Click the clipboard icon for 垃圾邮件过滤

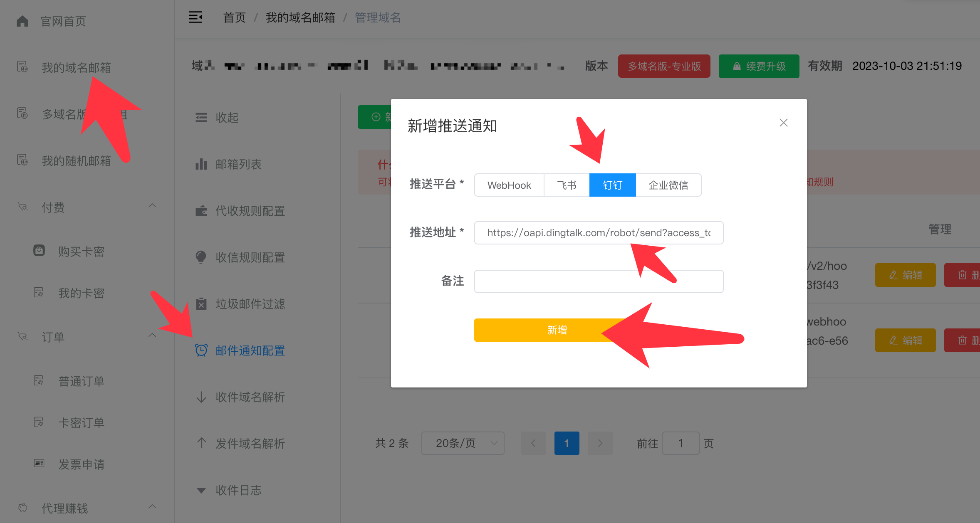click(x=201, y=304)
